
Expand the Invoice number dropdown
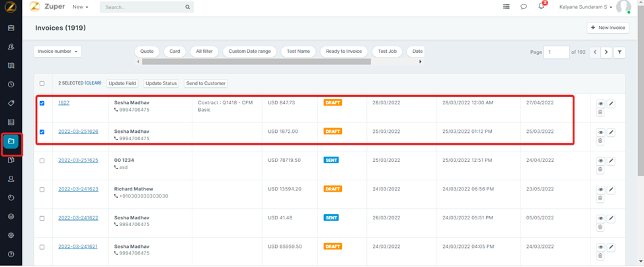tap(58, 52)
